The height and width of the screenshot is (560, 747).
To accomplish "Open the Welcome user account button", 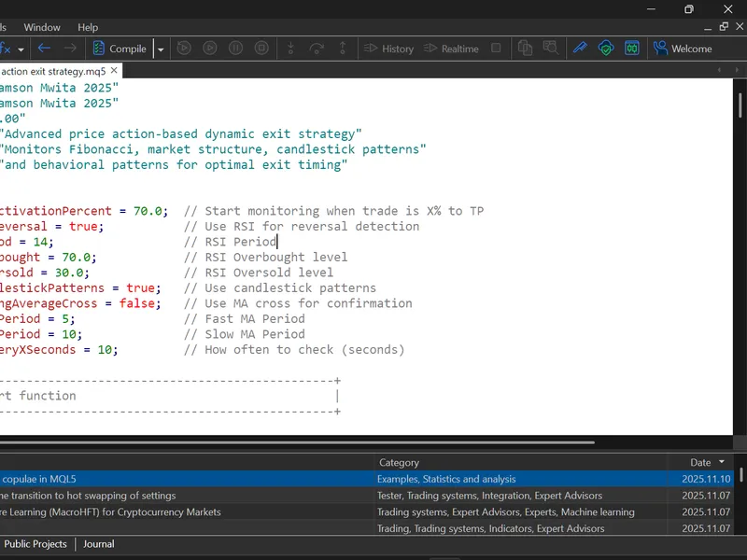I will 683,49.
